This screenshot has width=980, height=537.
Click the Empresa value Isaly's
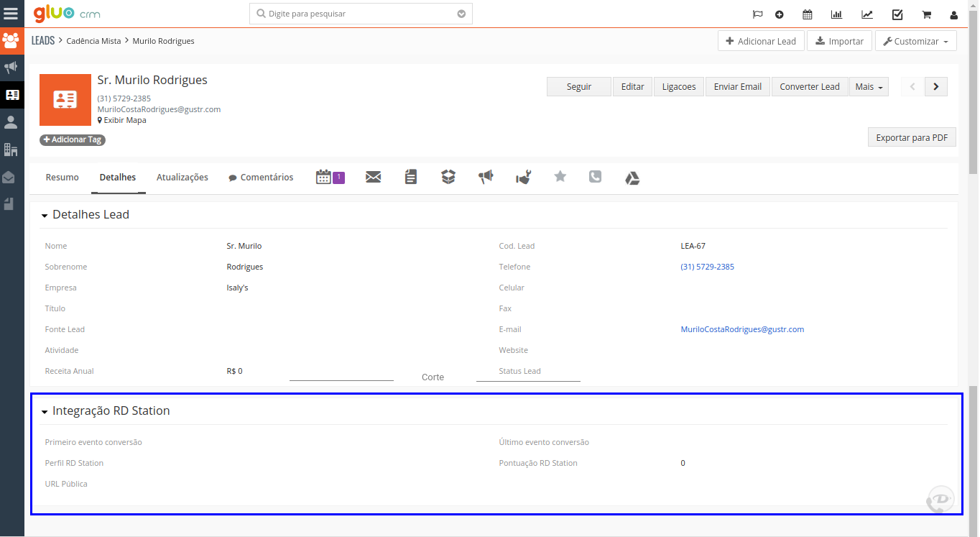coord(237,288)
